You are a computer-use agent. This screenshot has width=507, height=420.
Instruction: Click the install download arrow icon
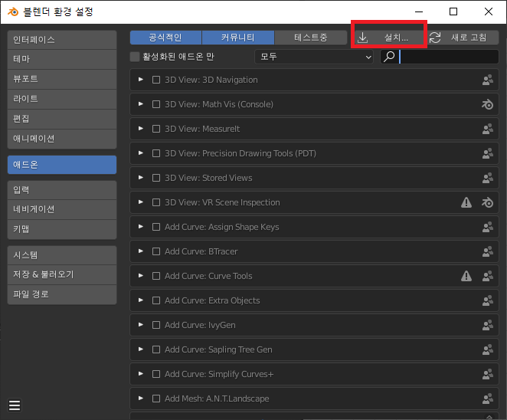pyautogui.click(x=363, y=38)
